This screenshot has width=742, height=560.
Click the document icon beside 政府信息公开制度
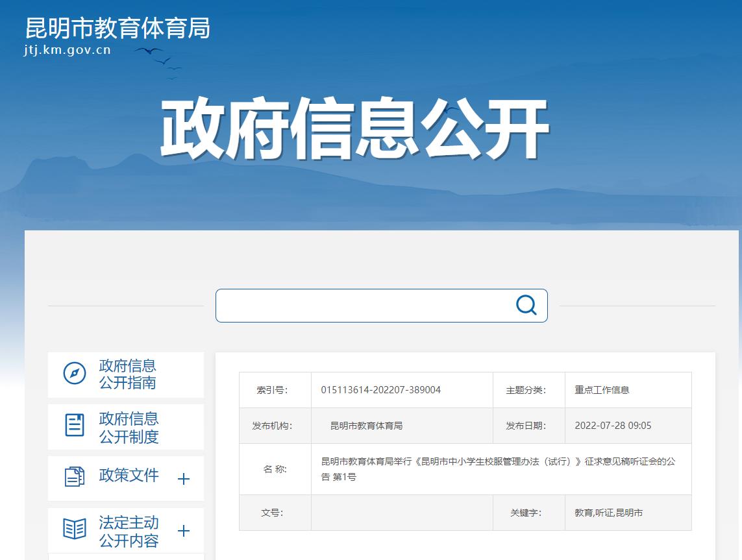[75, 425]
